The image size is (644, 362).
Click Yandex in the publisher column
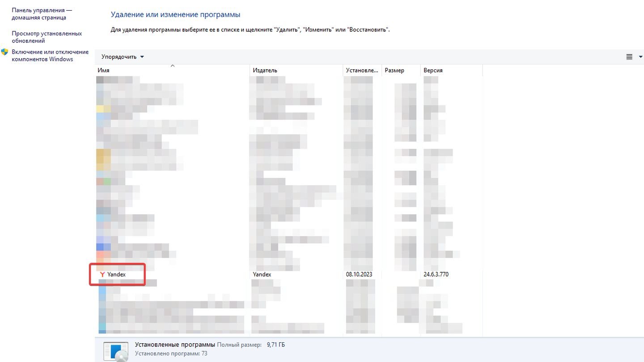[x=262, y=274]
